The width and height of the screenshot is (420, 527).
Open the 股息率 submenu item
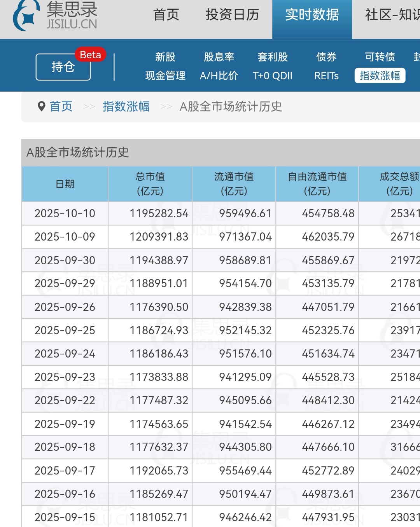point(219,57)
